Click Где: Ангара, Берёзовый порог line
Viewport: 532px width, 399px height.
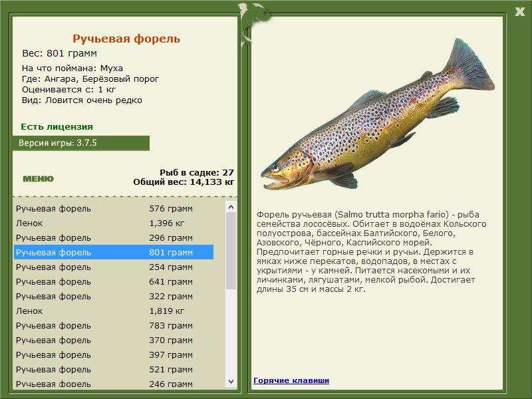coord(90,78)
